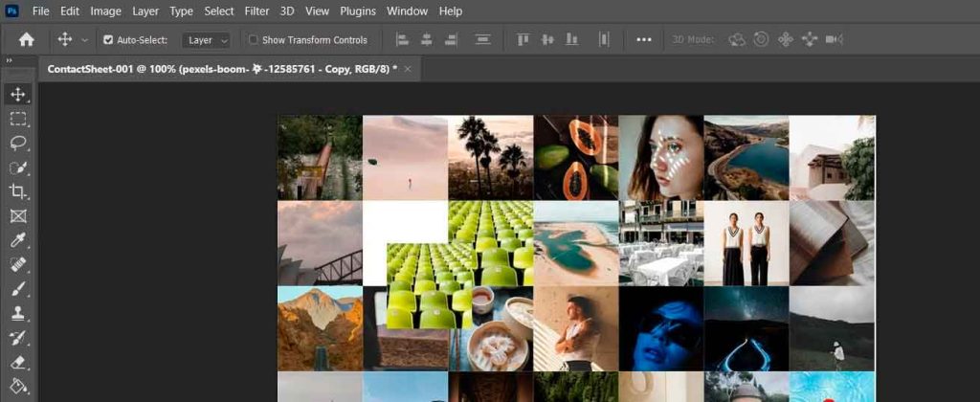980x402 pixels.
Task: Open the File menu
Action: [40, 11]
